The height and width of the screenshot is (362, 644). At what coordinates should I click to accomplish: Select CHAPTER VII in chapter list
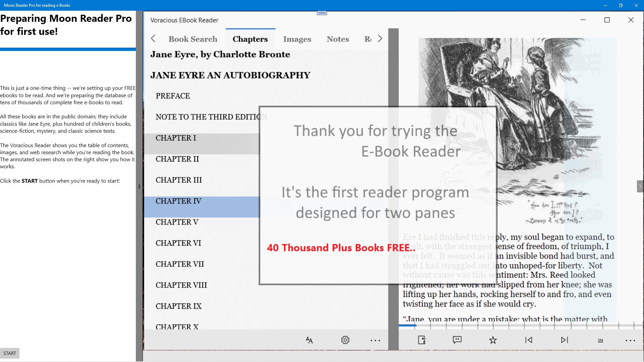(x=180, y=264)
